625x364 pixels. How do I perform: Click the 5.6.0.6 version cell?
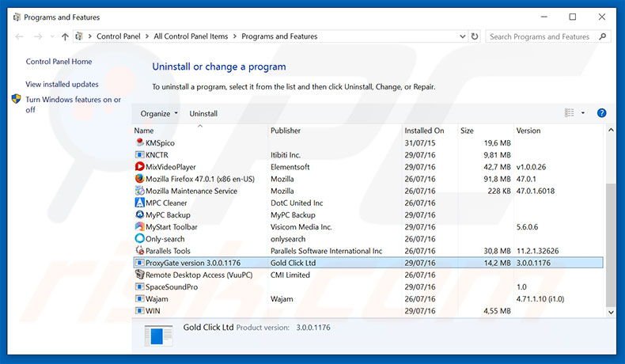pyautogui.click(x=527, y=226)
